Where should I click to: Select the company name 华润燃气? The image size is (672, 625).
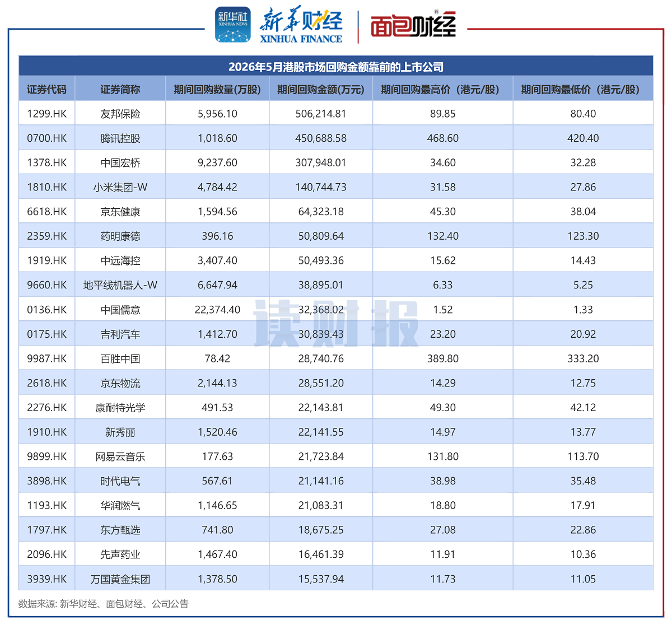coord(120,506)
